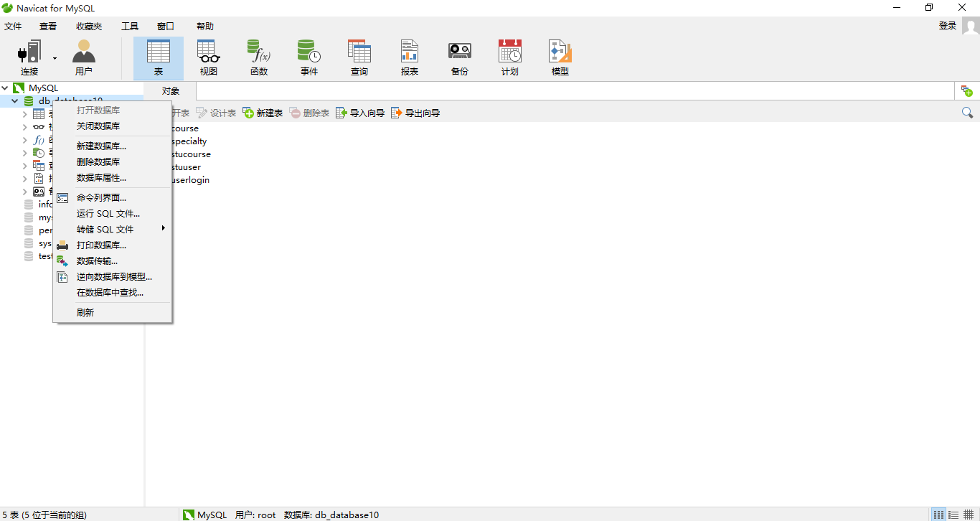The image size is (980, 521).
Task: Open the 报表 (Report) toolbar icon
Action: (x=410, y=58)
